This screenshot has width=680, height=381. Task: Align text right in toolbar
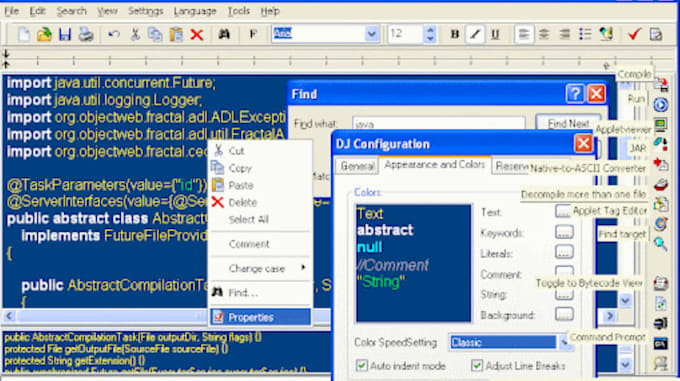tap(564, 34)
